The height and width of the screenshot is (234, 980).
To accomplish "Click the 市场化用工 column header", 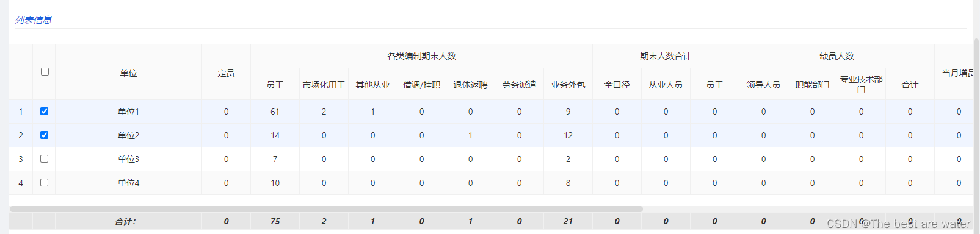I will point(324,85).
